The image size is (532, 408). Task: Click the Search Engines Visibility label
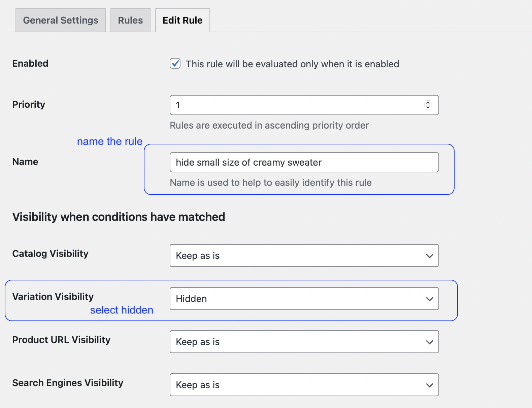[x=68, y=383]
